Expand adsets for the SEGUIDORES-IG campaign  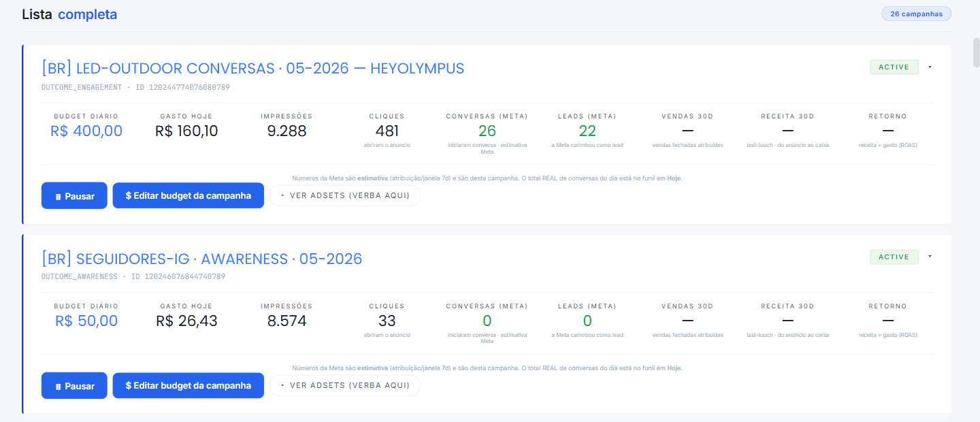pyautogui.click(x=345, y=385)
